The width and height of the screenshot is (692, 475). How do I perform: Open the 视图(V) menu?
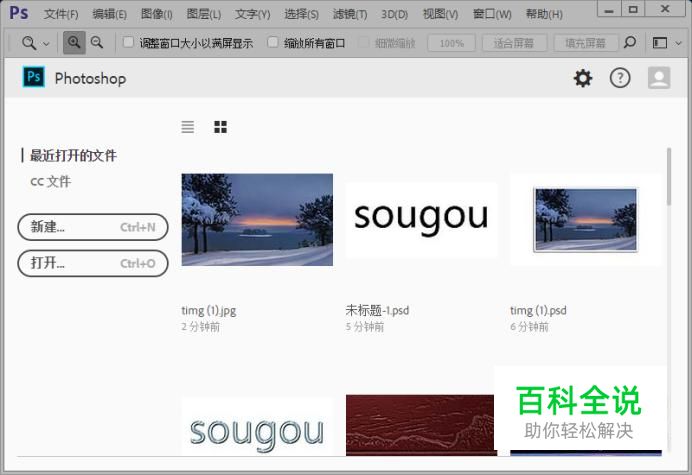440,14
